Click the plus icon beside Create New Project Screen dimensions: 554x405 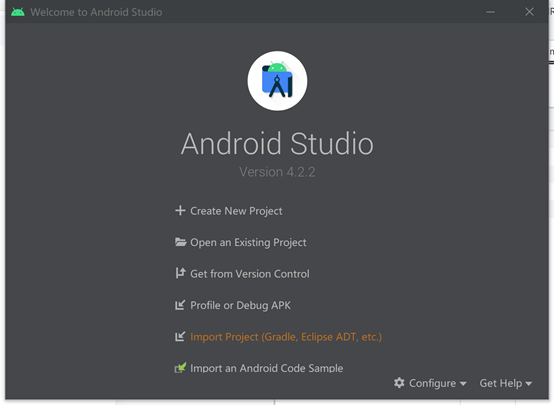180,211
